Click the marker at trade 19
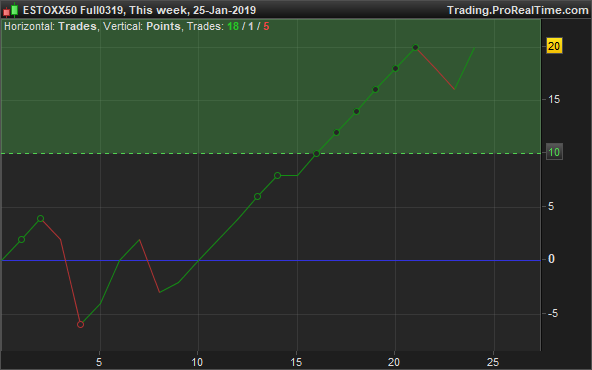Screen dimensions: 592x370 [376, 89]
